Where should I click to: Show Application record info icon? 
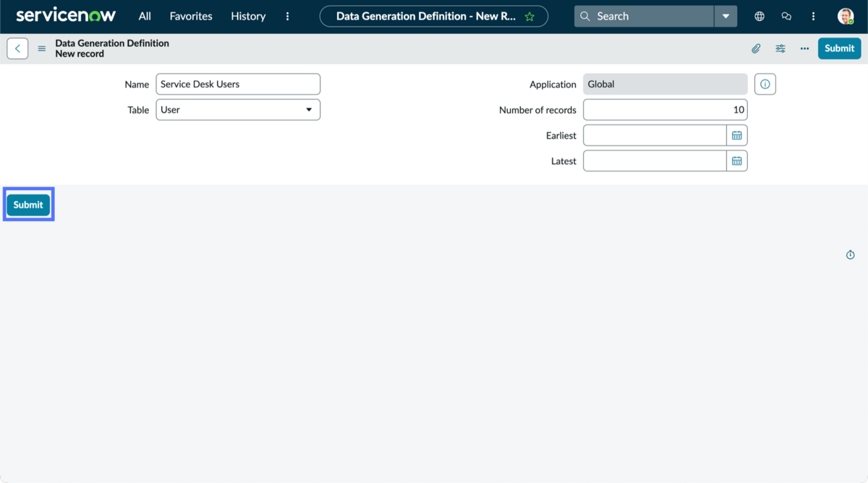pos(765,84)
